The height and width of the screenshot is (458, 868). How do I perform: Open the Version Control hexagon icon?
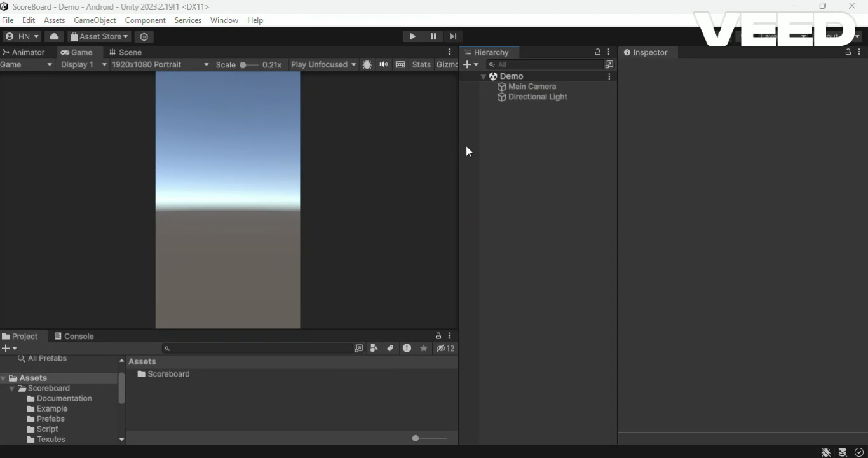pos(144,36)
